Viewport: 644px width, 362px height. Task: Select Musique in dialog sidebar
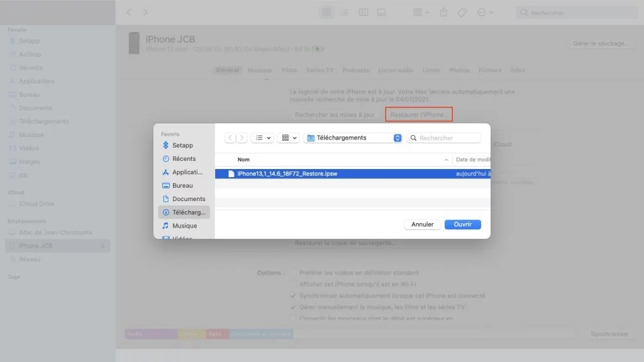(184, 226)
